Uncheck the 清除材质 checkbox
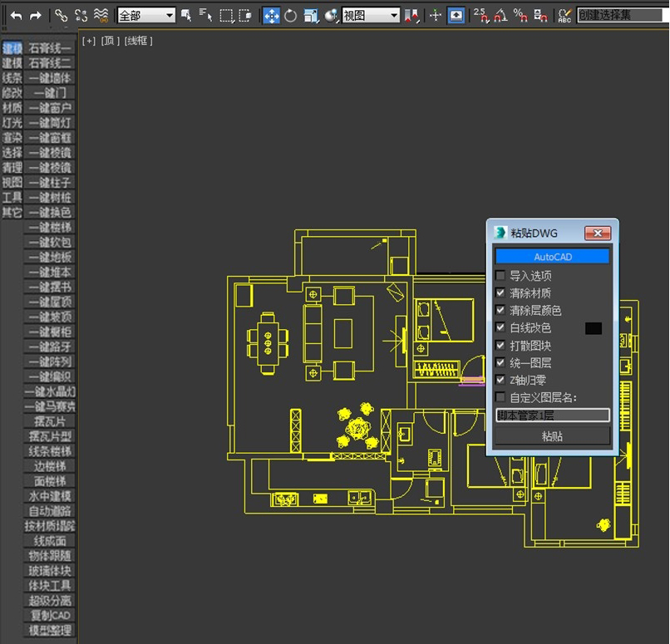 click(x=500, y=293)
